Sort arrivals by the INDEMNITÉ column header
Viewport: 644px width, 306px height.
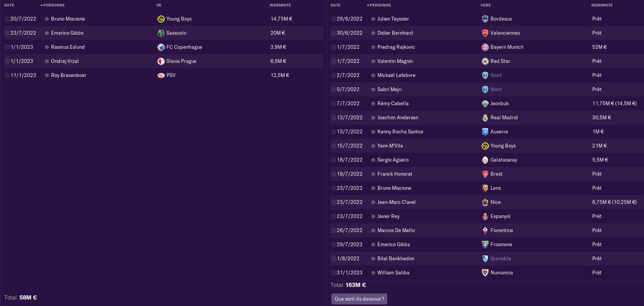point(280,5)
